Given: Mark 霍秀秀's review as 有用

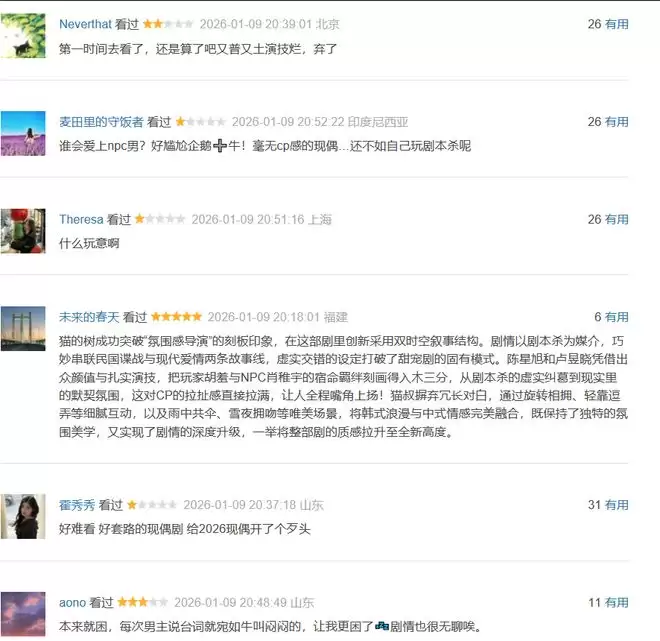Looking at the screenshot, I should pyautogui.click(x=616, y=505).
